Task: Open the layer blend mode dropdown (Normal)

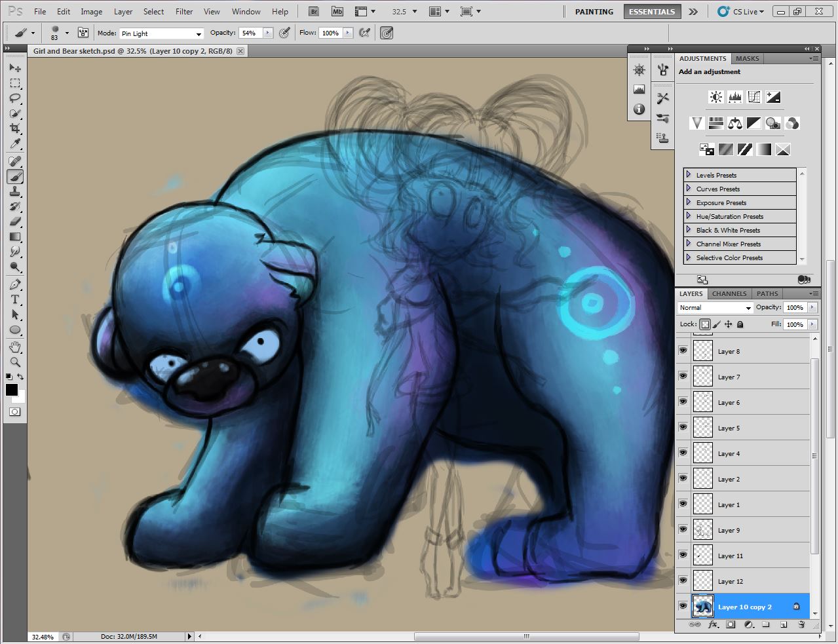Action: 715,308
